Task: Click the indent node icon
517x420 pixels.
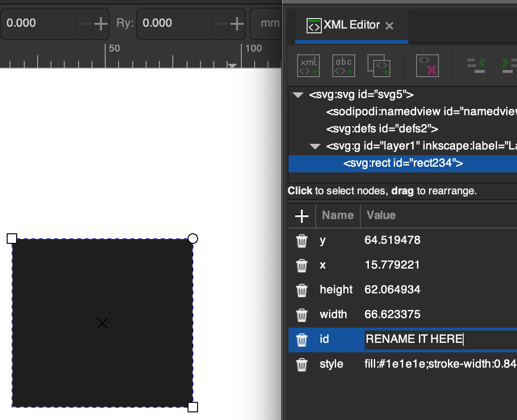Action: pyautogui.click(x=509, y=65)
